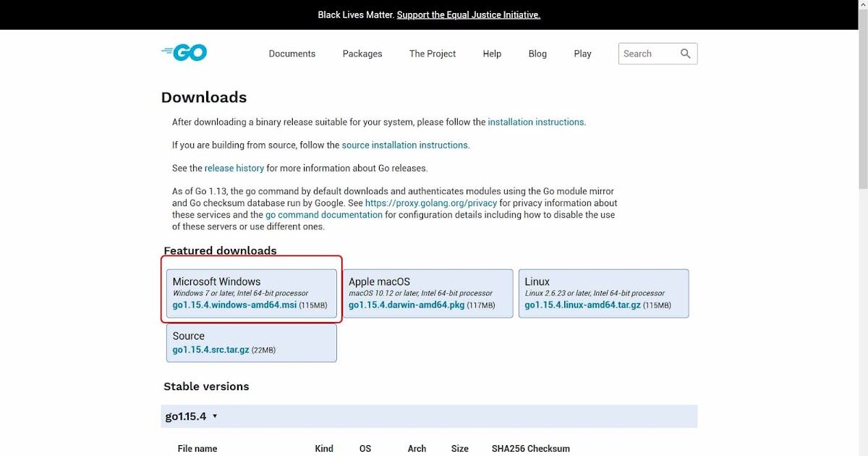Click the Go logo
868x456 pixels.
pos(183,52)
